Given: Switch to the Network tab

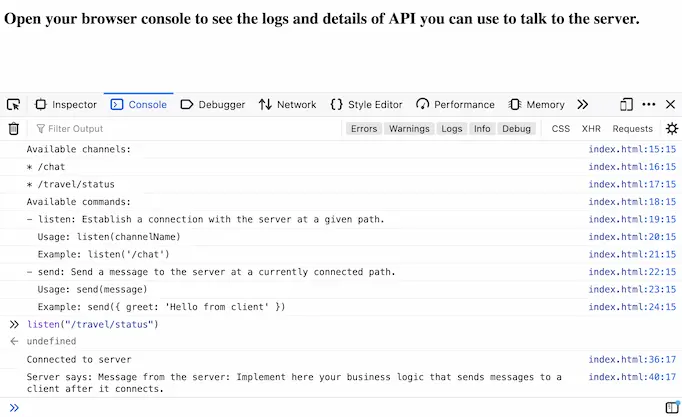Looking at the screenshot, I should click(287, 104).
